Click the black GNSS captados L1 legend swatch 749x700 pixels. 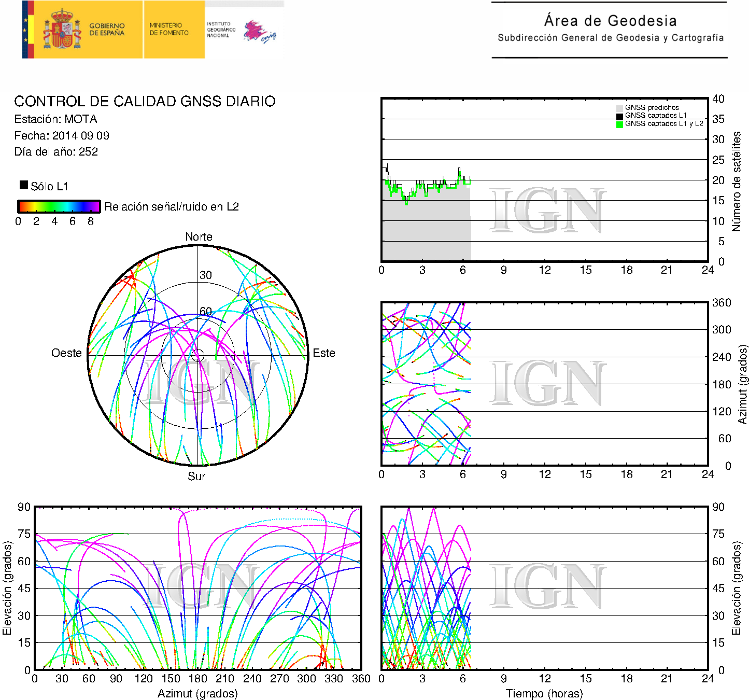[619, 116]
